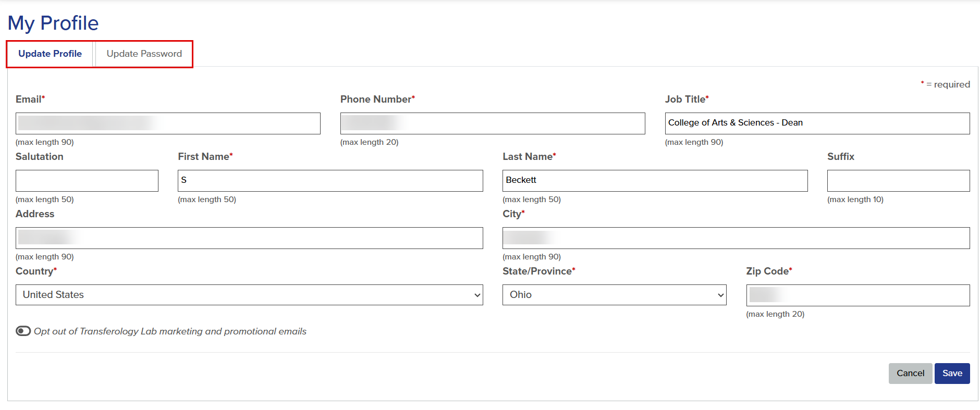The image size is (980, 410).
Task: Switch to the Update Password tab
Action: point(144,54)
